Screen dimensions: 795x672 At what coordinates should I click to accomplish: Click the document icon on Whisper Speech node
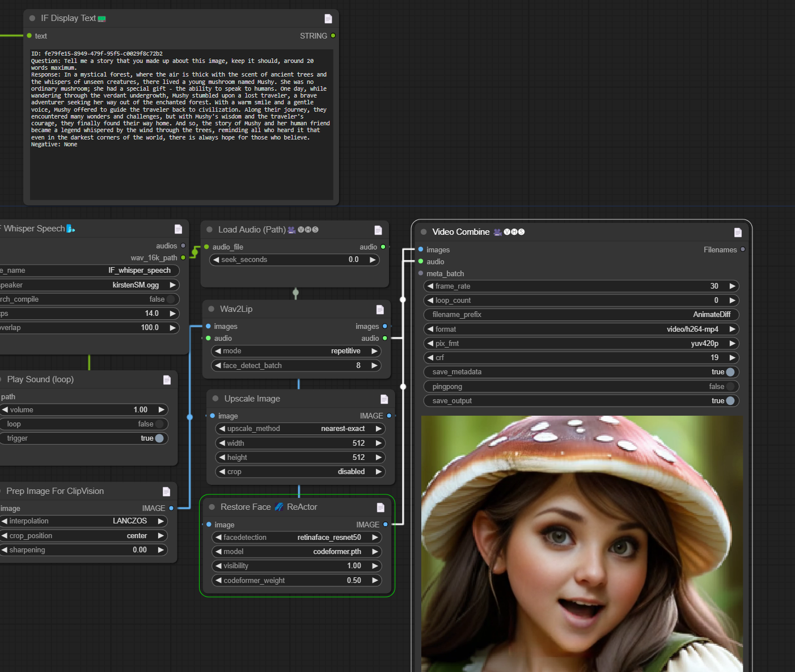[178, 229]
